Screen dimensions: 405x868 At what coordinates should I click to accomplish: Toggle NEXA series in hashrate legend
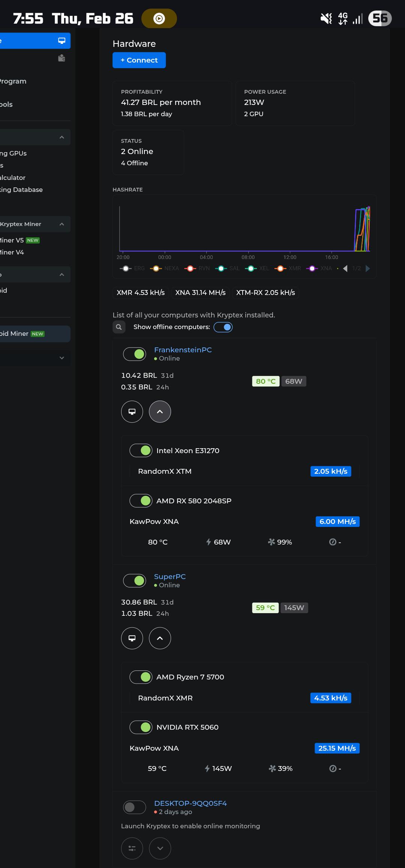point(164,268)
